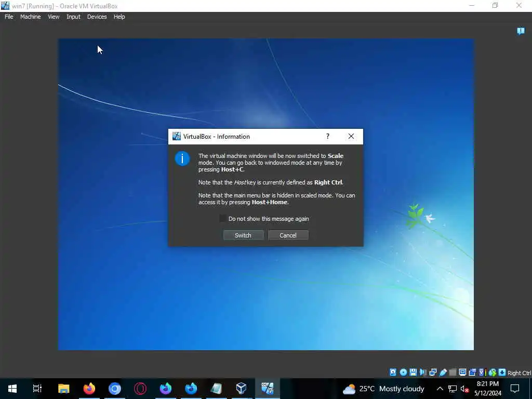Click the optical disk status icon

[403, 372]
